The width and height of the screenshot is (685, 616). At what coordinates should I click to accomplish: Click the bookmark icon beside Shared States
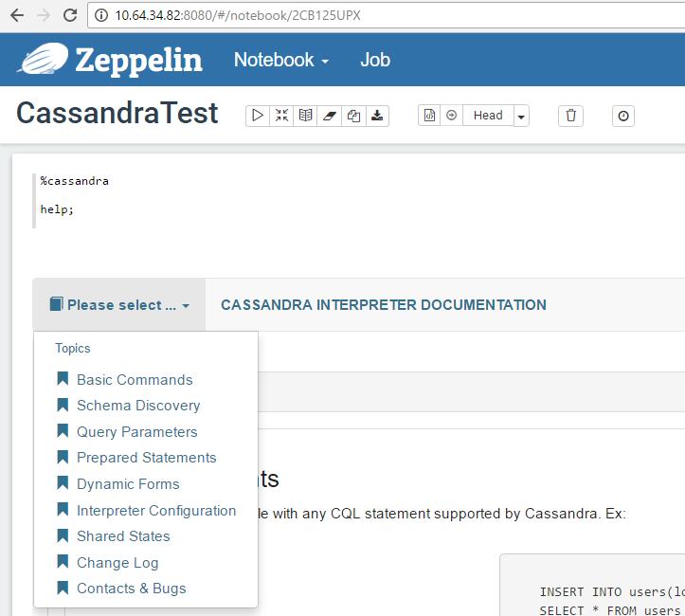[63, 535]
